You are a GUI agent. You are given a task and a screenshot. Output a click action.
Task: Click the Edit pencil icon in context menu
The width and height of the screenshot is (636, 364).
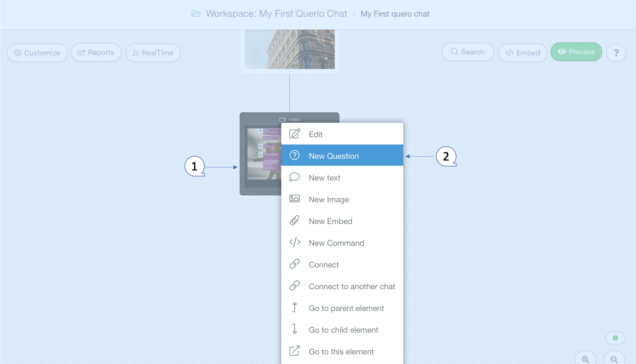[294, 134]
